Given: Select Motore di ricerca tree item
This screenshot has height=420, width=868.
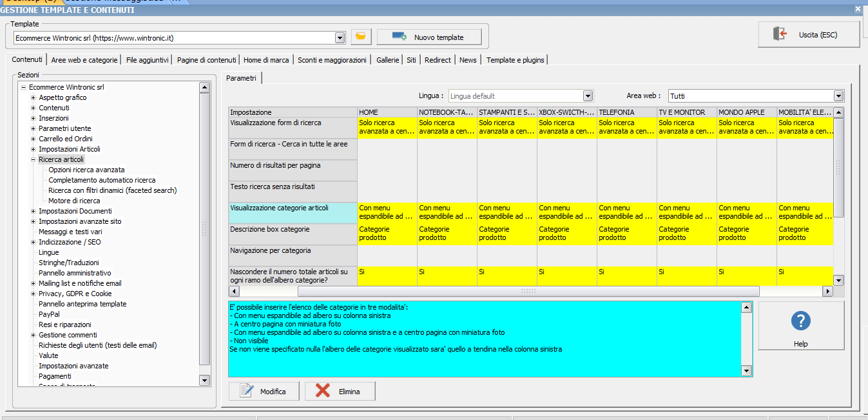Looking at the screenshot, I should click(74, 201).
